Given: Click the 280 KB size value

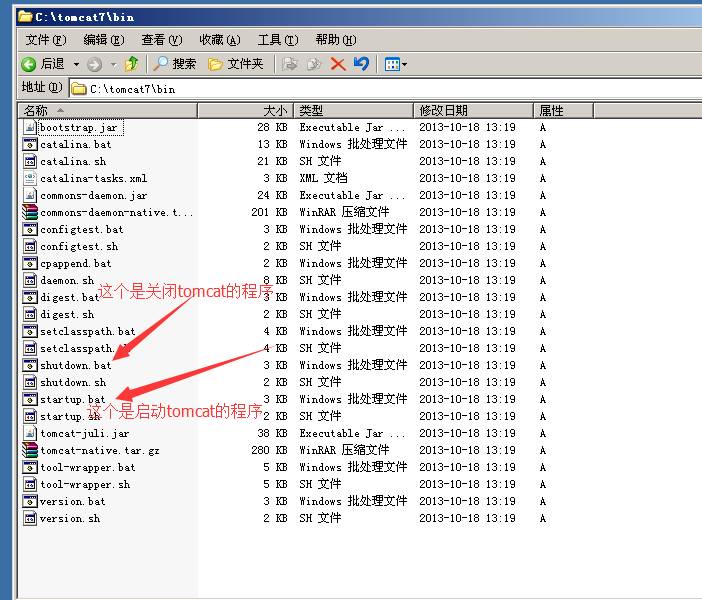Looking at the screenshot, I should [269, 450].
